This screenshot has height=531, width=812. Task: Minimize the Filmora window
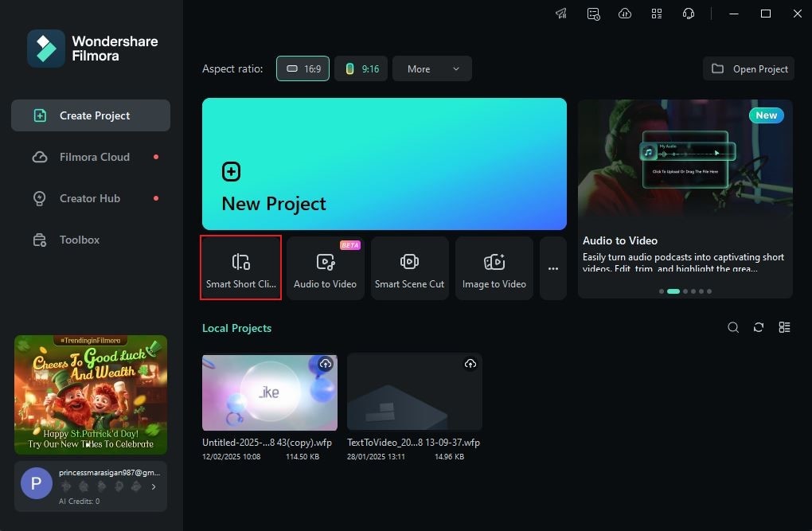pyautogui.click(x=734, y=14)
